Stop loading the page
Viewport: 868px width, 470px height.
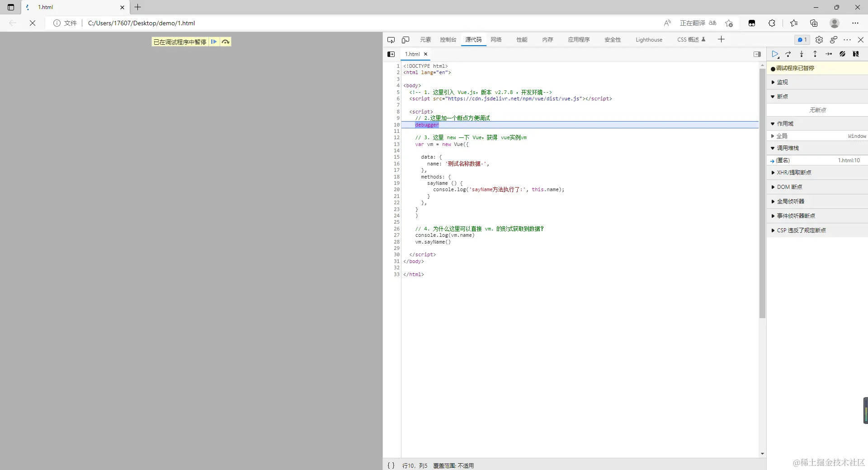pyautogui.click(x=33, y=23)
